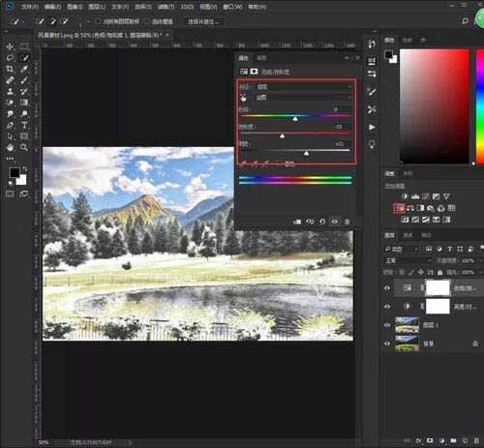Hide the Hue/Saturation adjustment layer

point(387,288)
